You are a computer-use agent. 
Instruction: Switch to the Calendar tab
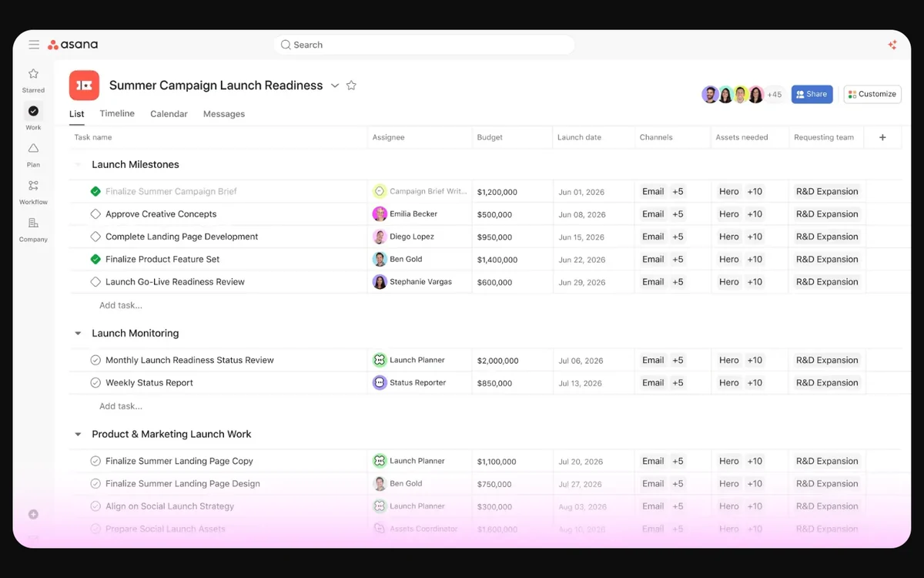[x=169, y=114]
